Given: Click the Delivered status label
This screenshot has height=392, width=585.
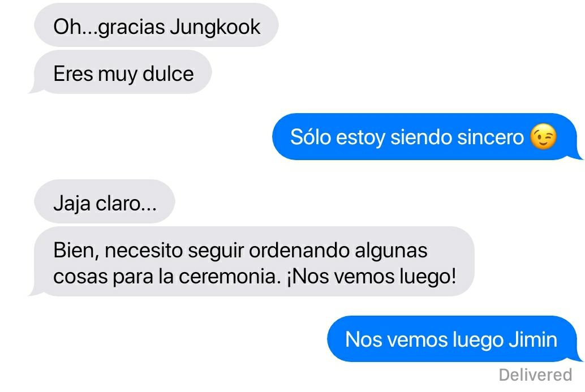Looking at the screenshot, I should pyautogui.click(x=535, y=375).
